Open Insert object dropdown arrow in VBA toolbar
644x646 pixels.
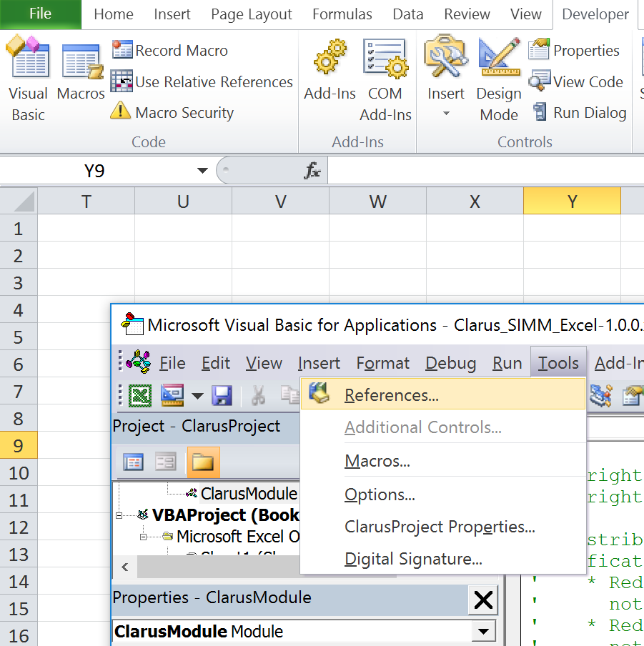click(x=197, y=397)
